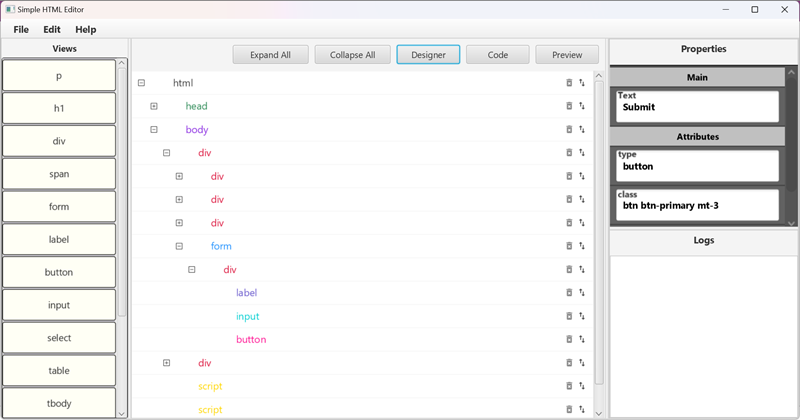Expand the div row just above form
Screen dimensions: 800x420
[x=179, y=223]
